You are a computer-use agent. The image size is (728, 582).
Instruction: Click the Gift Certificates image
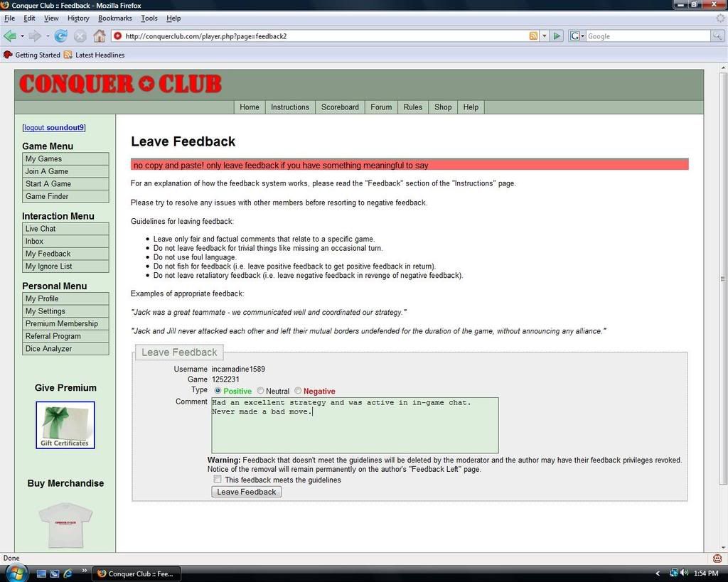click(x=65, y=425)
